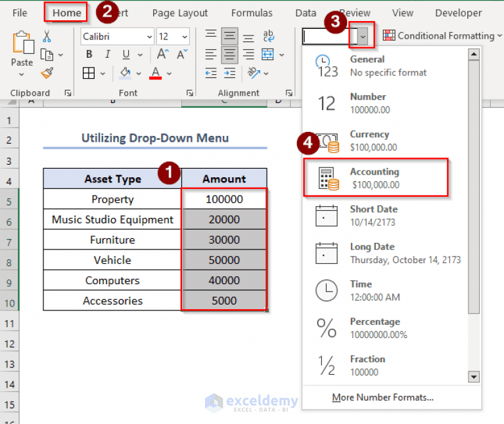Click the Orientation text rotation icon
Viewport: 504px width, 424px height.
[254, 73]
